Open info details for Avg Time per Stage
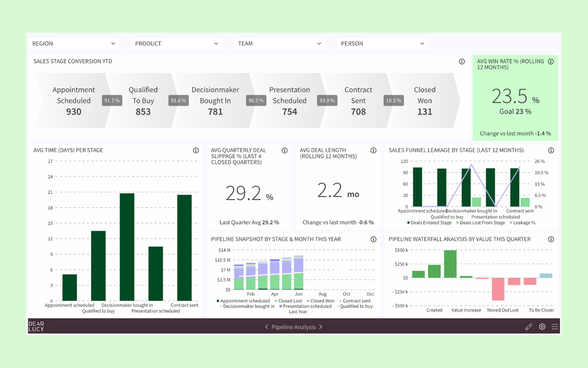 [196, 150]
